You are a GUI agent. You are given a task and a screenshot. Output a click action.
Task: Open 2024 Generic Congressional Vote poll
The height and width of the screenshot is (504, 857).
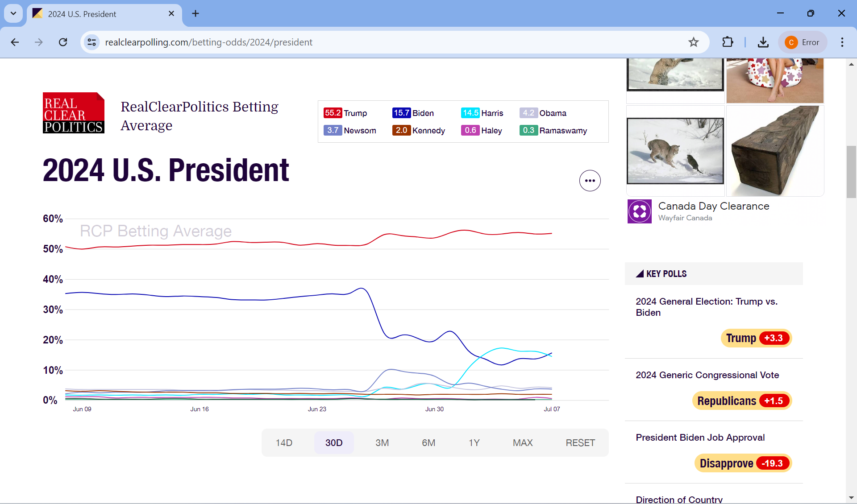pos(707,375)
